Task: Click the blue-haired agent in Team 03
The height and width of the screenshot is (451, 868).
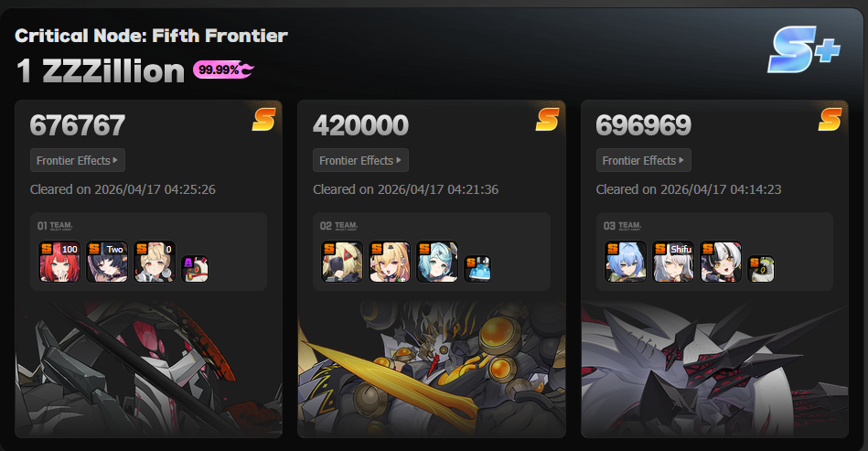Action: pos(626,262)
